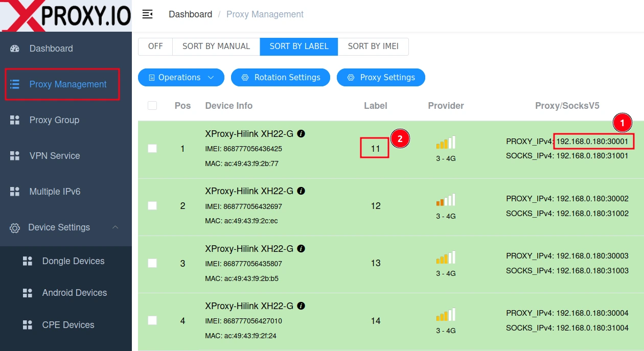Click the Pos column header

click(x=182, y=106)
